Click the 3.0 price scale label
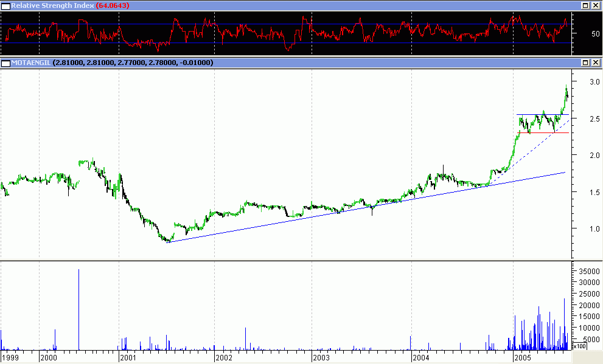603x364 pixels. click(594, 82)
